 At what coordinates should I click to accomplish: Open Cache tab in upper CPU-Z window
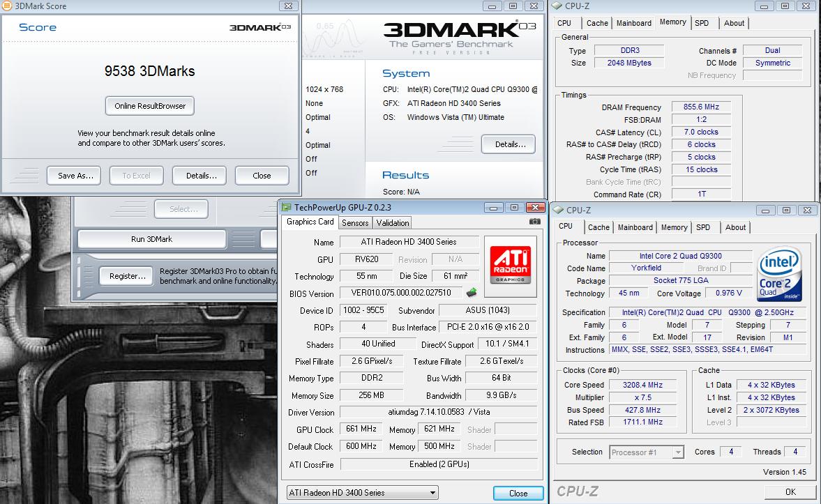[597, 23]
